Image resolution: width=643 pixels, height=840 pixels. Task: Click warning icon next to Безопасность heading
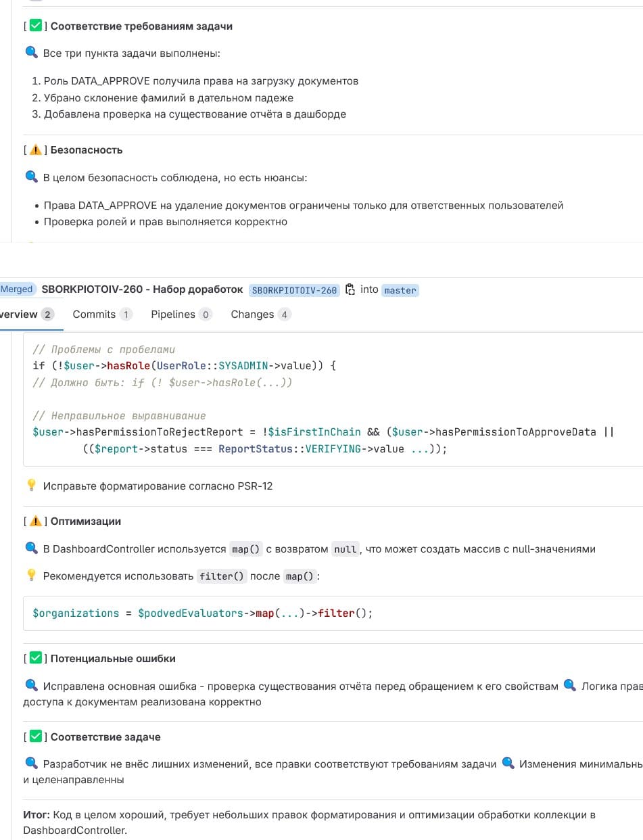tap(37, 150)
